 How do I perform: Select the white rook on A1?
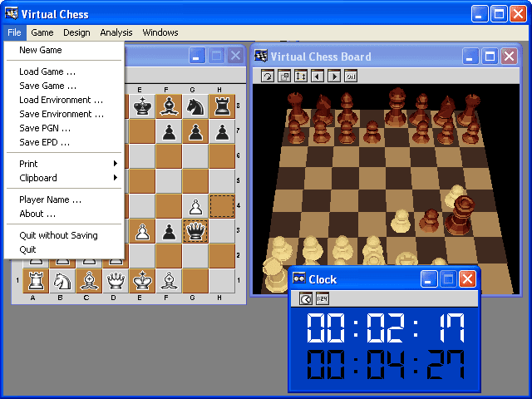point(36,281)
